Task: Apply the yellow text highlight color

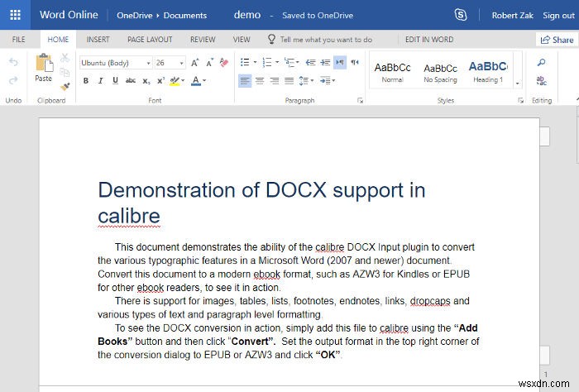Action: pos(175,81)
